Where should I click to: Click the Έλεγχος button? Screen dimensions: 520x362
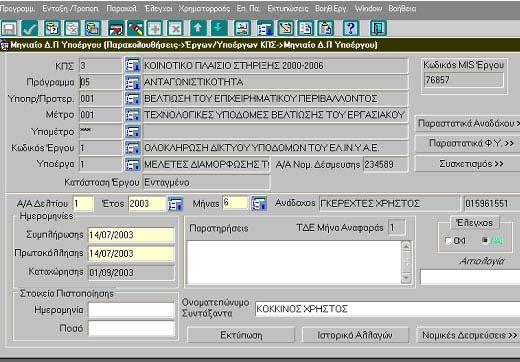click(x=475, y=223)
